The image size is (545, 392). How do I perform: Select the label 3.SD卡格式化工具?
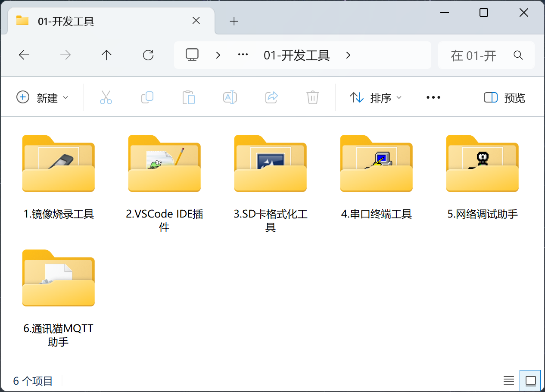[271, 221]
